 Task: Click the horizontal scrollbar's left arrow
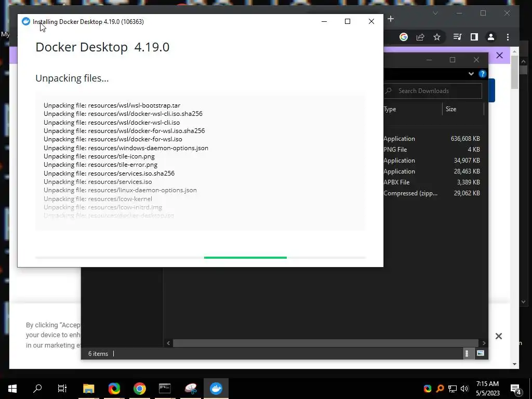(168, 343)
